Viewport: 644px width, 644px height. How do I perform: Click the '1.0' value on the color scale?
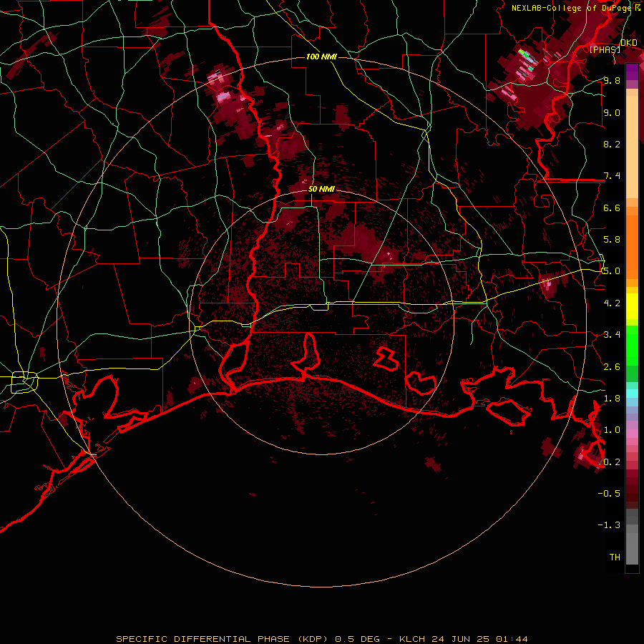pyautogui.click(x=612, y=430)
